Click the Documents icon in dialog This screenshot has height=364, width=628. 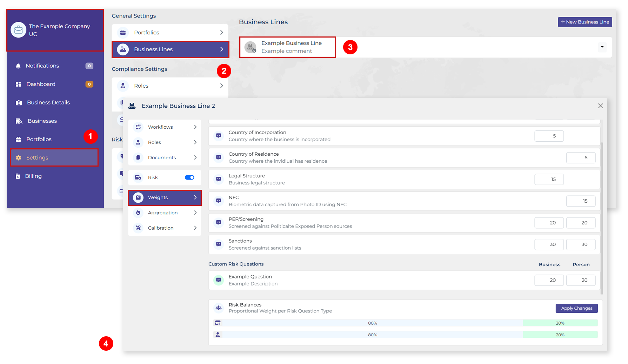pyautogui.click(x=138, y=157)
